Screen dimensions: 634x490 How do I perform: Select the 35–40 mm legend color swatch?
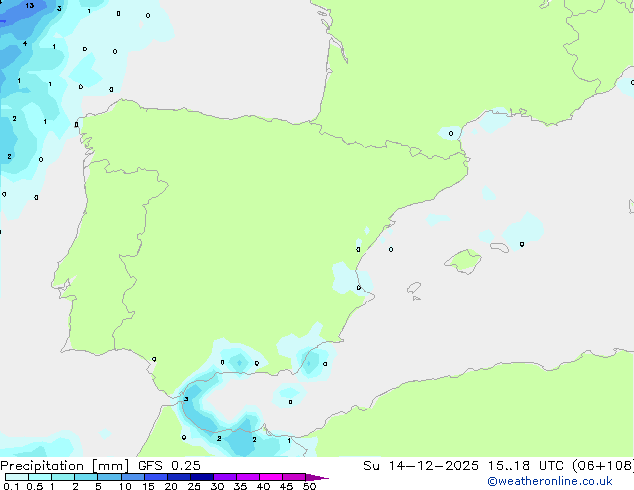click(248, 477)
